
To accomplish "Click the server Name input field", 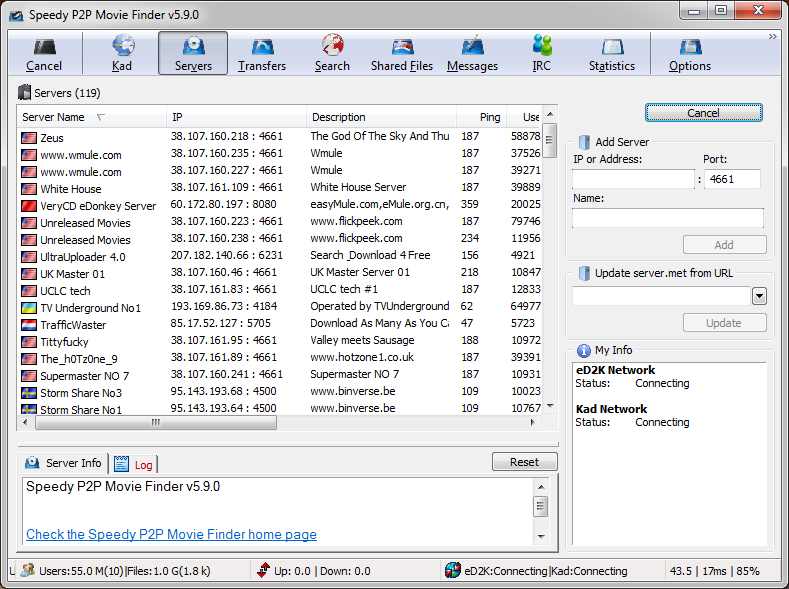I will (x=668, y=218).
